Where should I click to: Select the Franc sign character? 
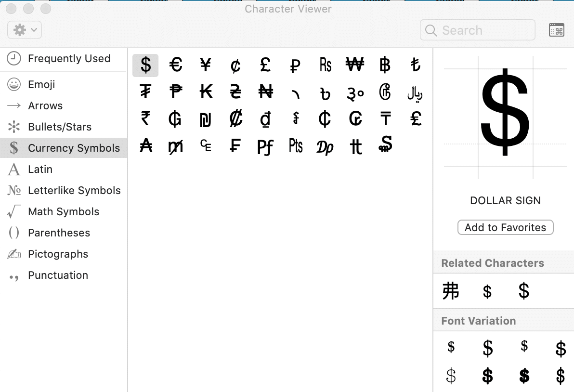coord(235,145)
